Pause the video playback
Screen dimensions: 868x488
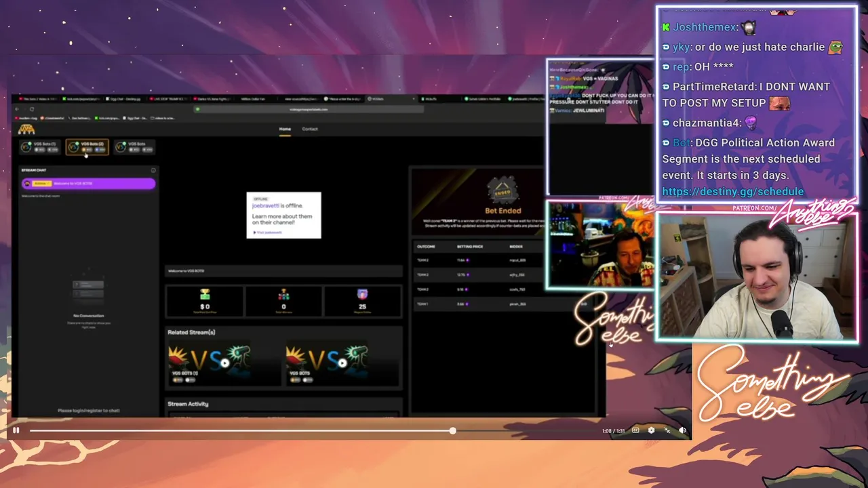point(16,430)
